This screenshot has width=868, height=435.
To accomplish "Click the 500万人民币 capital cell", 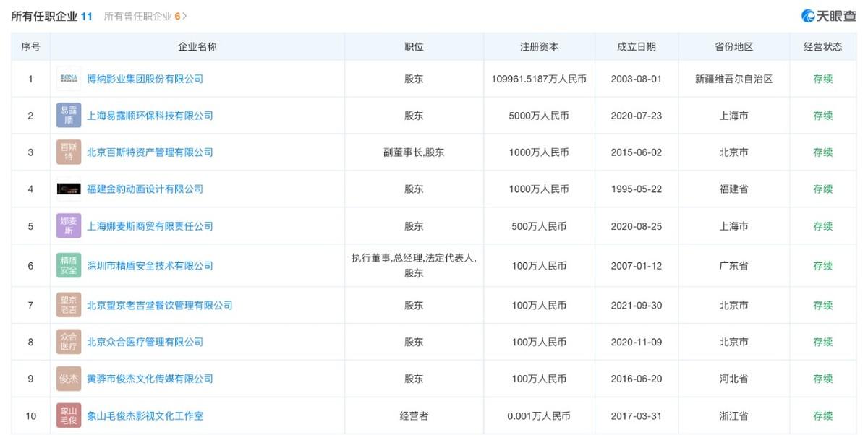I will [x=539, y=226].
